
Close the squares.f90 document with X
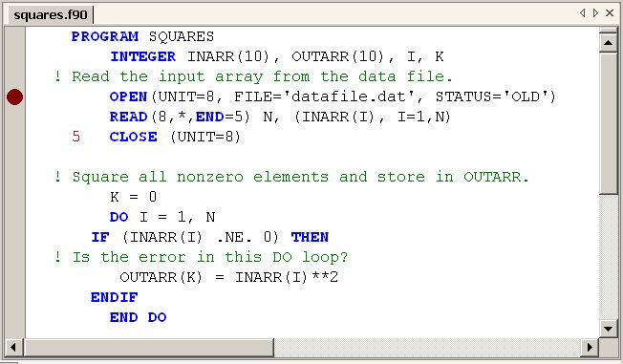pyautogui.click(x=610, y=13)
